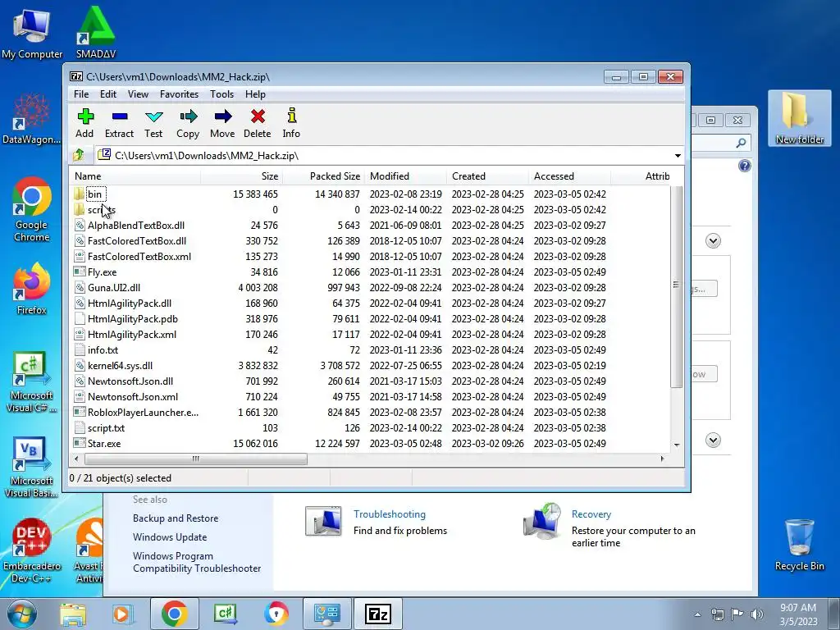Open the Favorites menu

[180, 94]
